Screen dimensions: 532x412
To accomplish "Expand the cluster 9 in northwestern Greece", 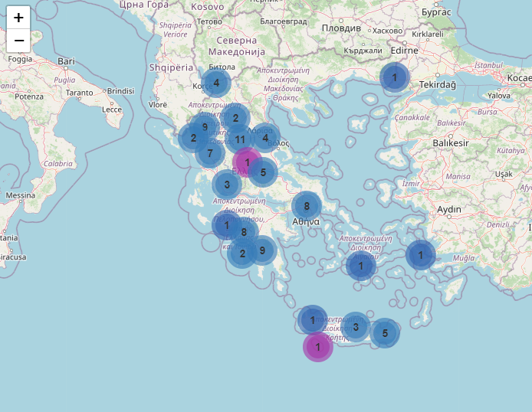I will pos(205,127).
